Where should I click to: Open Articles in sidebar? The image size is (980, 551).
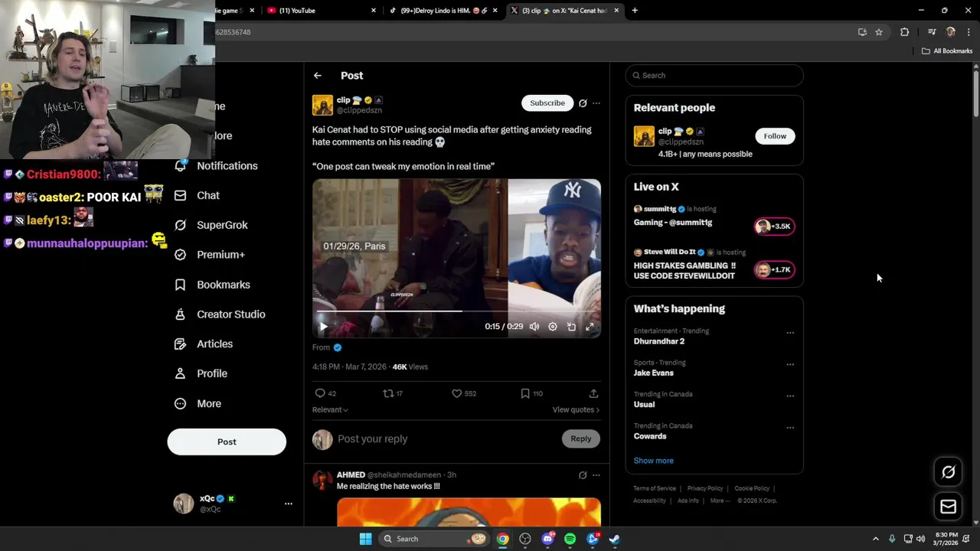204,344
